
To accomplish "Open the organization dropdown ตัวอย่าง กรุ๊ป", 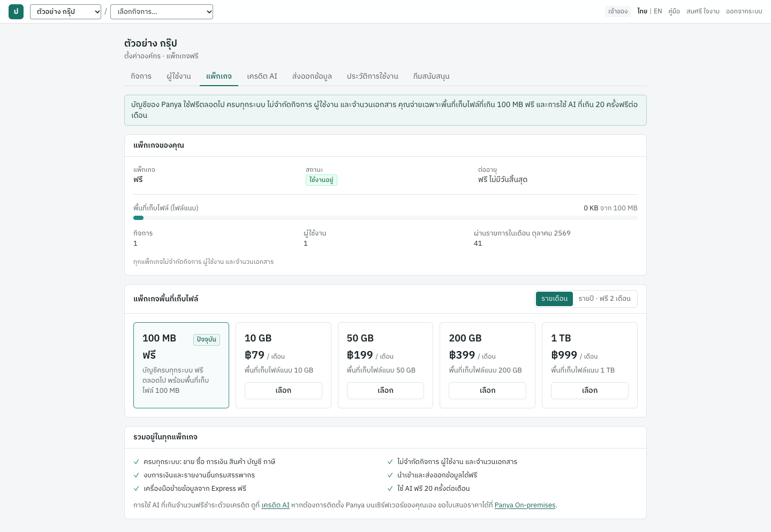I will click(65, 12).
